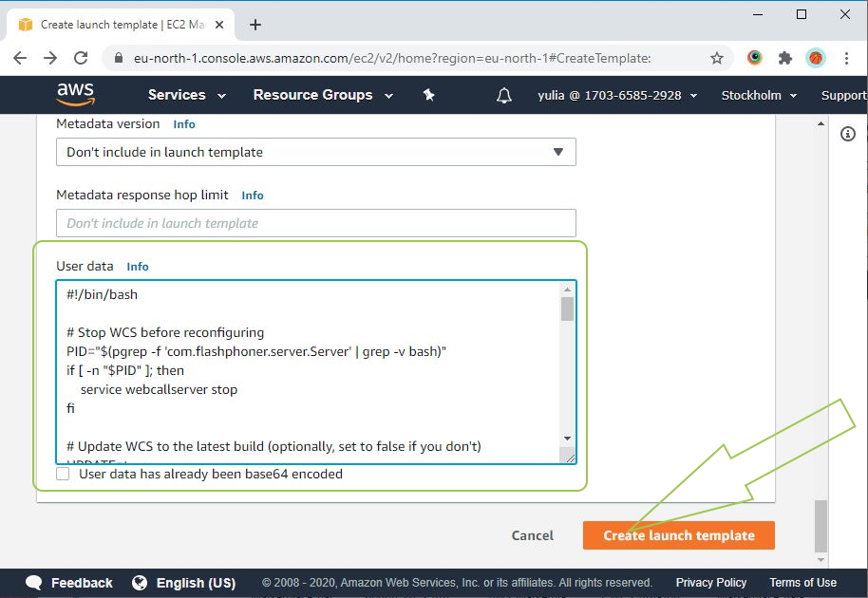This screenshot has width=868, height=598.
Task: Check User data already base64 encoded
Action: 63,474
